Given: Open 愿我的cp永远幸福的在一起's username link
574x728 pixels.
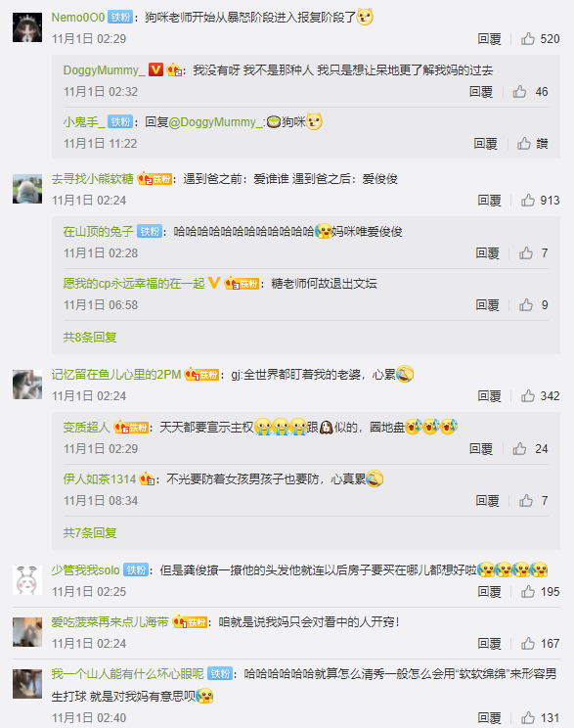Looking at the screenshot, I should [134, 283].
